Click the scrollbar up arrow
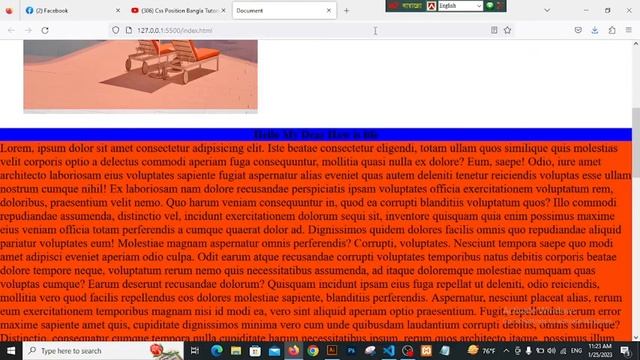The height and width of the screenshot is (360, 640). click(636, 44)
